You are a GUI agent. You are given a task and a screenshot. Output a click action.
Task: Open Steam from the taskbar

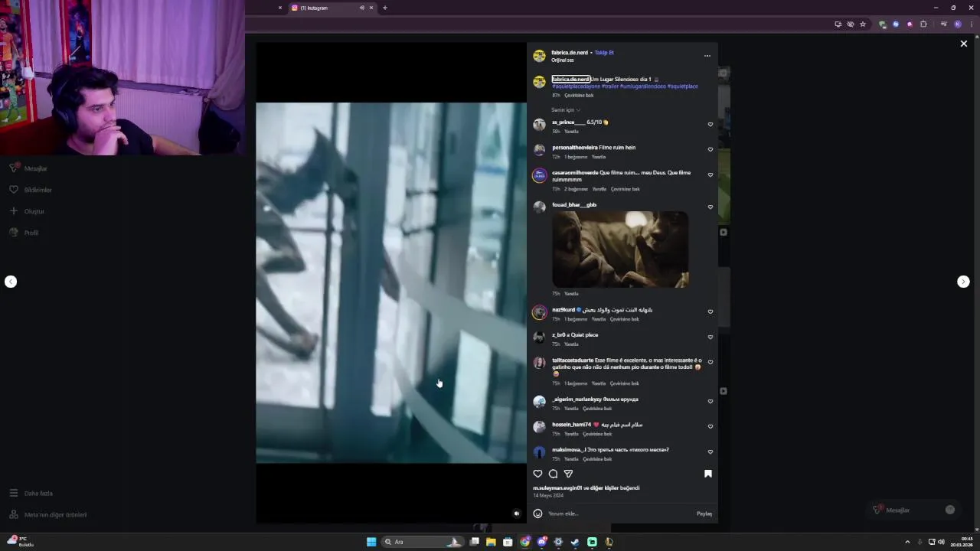[575, 542]
